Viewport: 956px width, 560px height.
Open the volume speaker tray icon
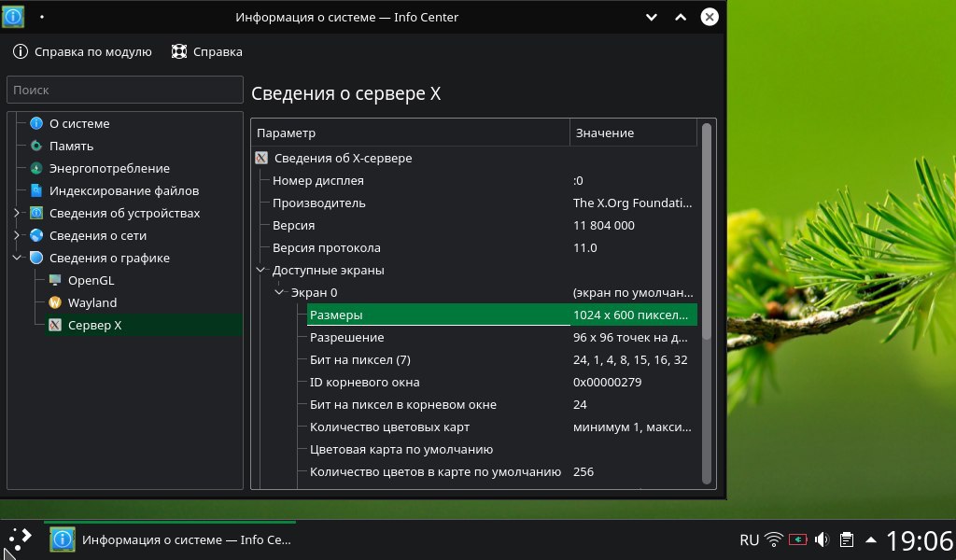point(822,539)
